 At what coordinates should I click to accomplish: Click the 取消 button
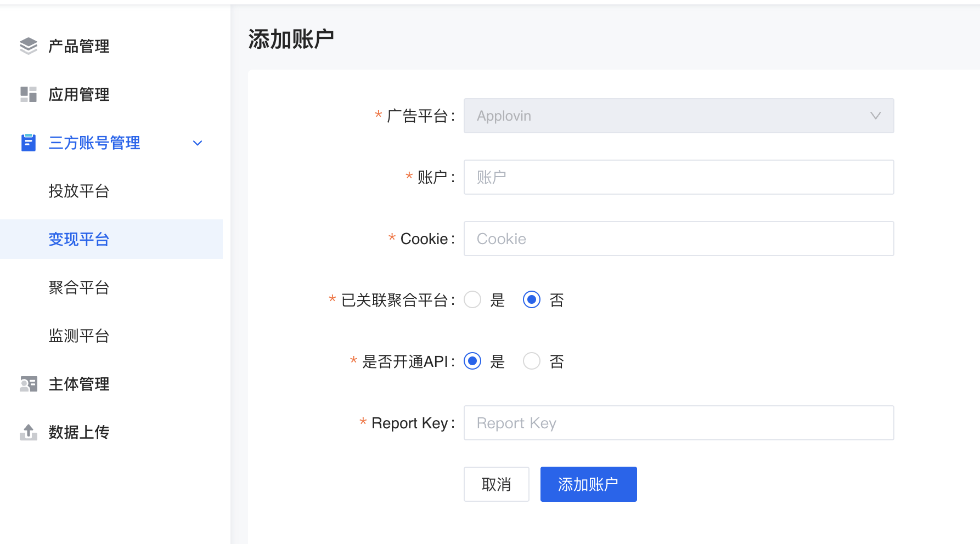pos(496,484)
